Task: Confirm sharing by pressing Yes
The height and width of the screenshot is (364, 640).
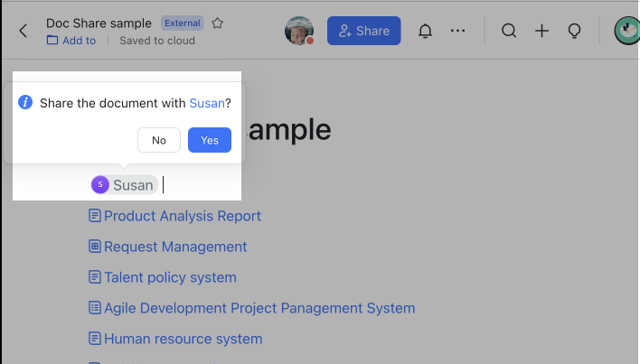Action: click(x=210, y=140)
